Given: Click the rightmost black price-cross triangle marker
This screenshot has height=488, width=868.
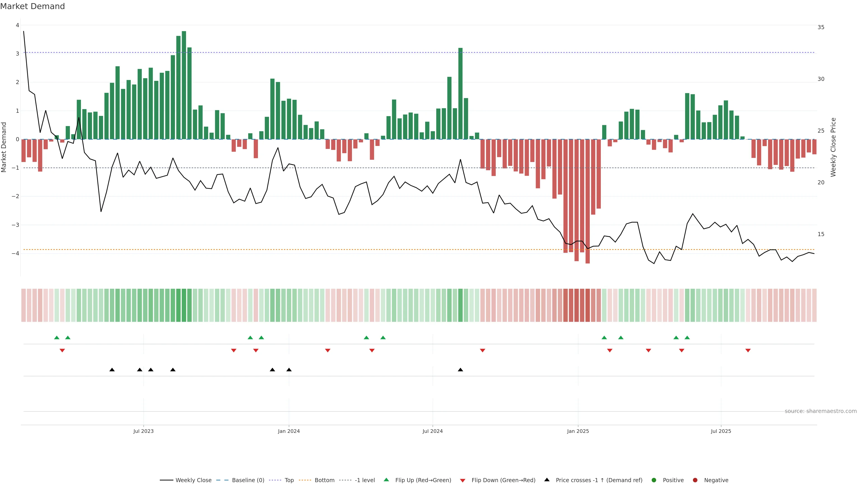Looking at the screenshot, I should pyautogui.click(x=460, y=370).
